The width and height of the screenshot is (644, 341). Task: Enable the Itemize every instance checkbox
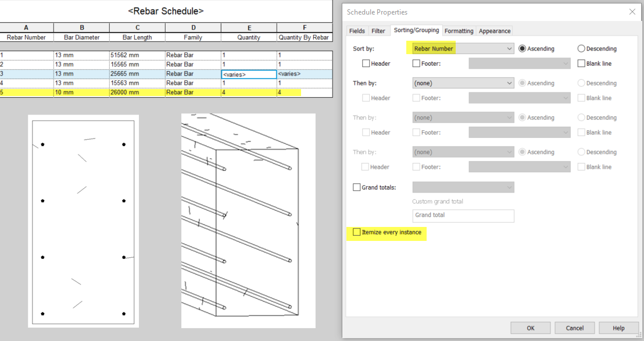point(357,232)
